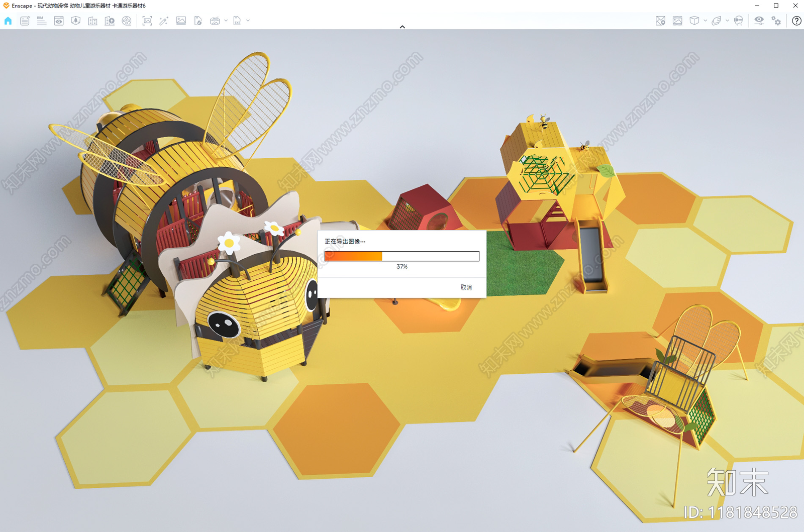Expand the 360 panorama dropdown arrow
The image size is (804, 532).
coord(226,21)
